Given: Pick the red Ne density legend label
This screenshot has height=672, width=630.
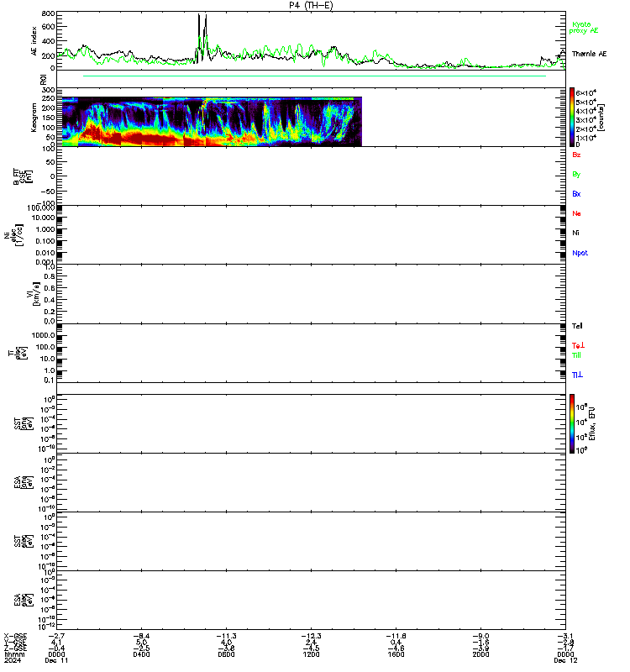Looking at the screenshot, I should click(576, 213).
